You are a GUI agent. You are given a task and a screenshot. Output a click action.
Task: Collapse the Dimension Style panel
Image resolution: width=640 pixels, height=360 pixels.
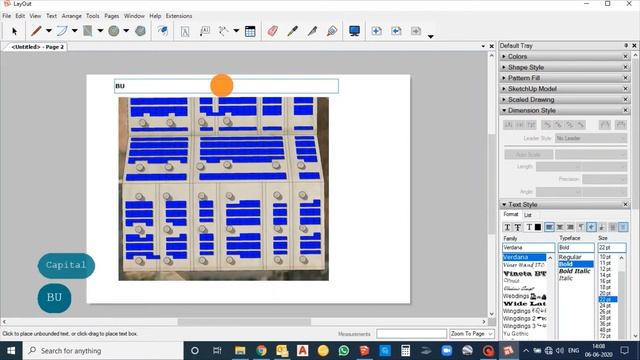click(563, 110)
